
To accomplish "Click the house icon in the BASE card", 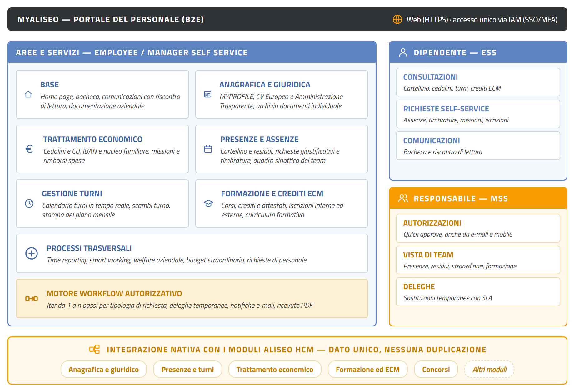I will tap(28, 94).
